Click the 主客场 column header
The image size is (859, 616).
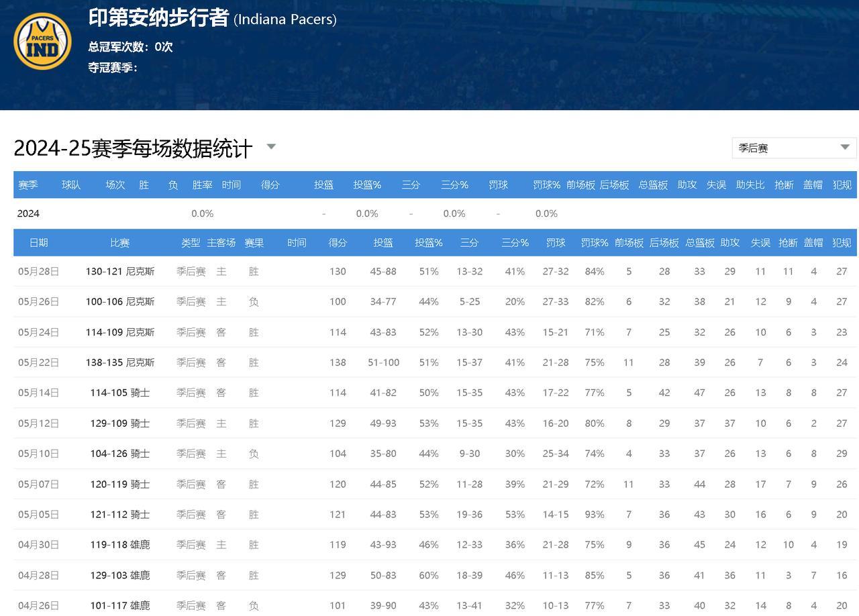[221, 242]
